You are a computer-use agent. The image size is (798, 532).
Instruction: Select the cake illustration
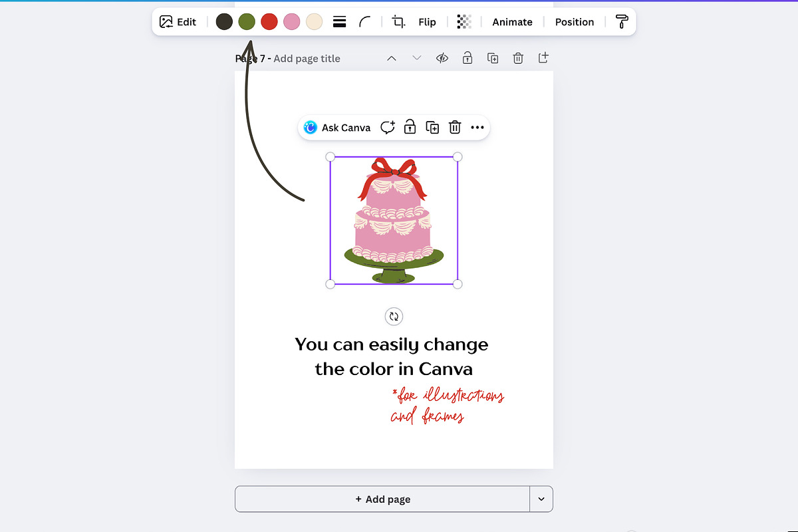click(394, 221)
